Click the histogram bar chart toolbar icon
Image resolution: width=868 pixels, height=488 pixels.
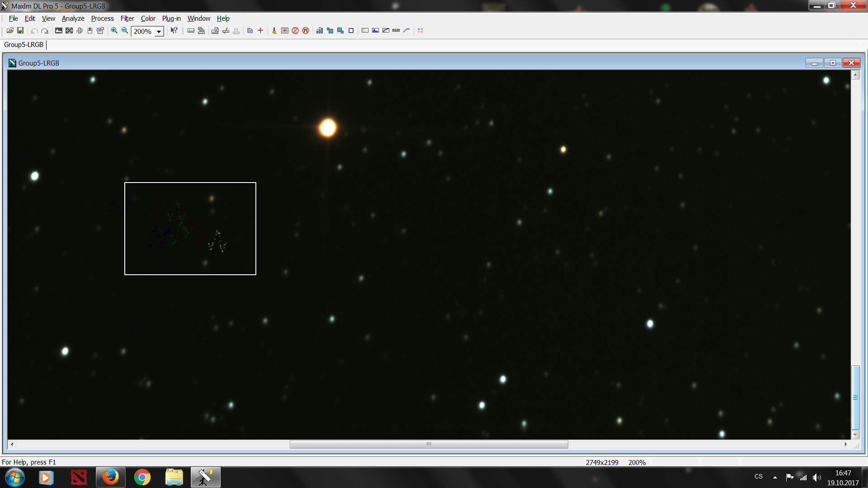point(320,30)
